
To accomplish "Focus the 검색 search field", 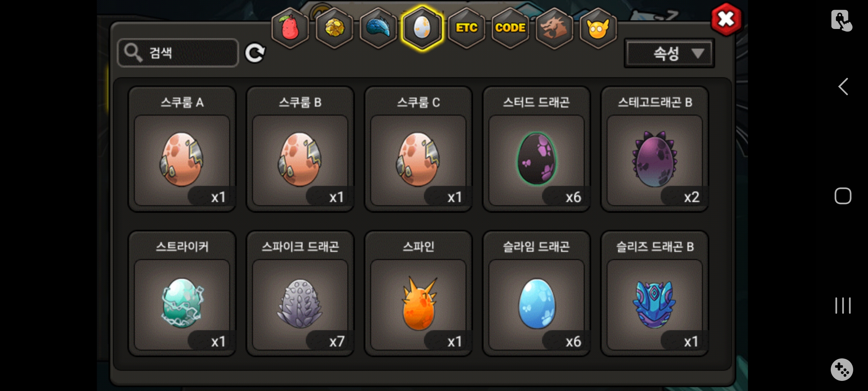I will tap(178, 53).
